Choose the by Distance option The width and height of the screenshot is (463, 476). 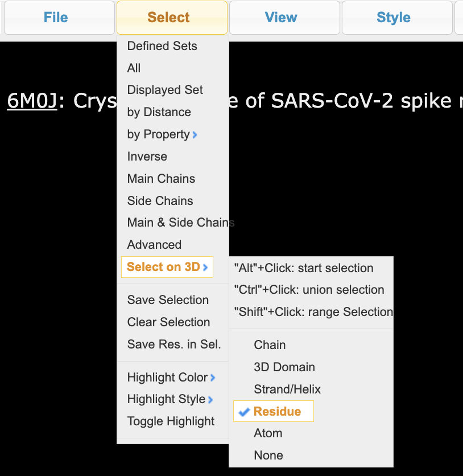[x=159, y=112]
